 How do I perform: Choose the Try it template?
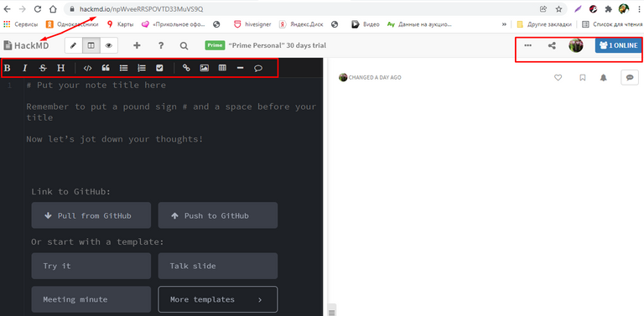tap(91, 266)
